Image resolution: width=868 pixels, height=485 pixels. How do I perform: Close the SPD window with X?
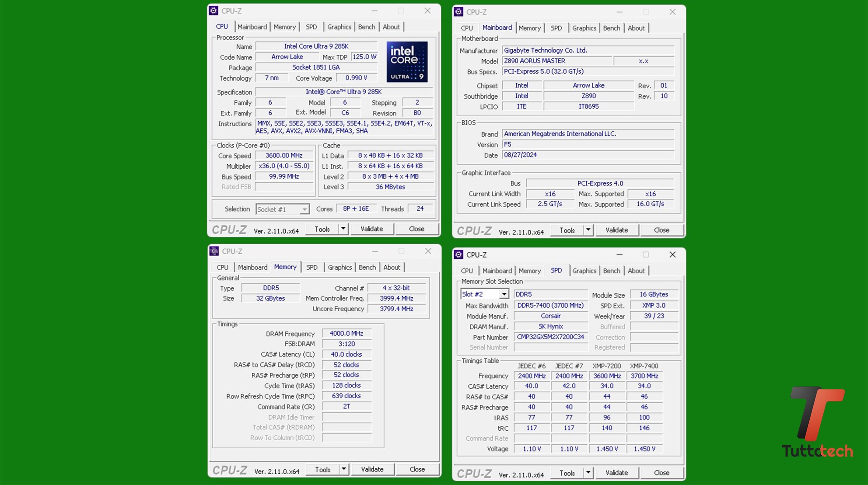click(673, 255)
